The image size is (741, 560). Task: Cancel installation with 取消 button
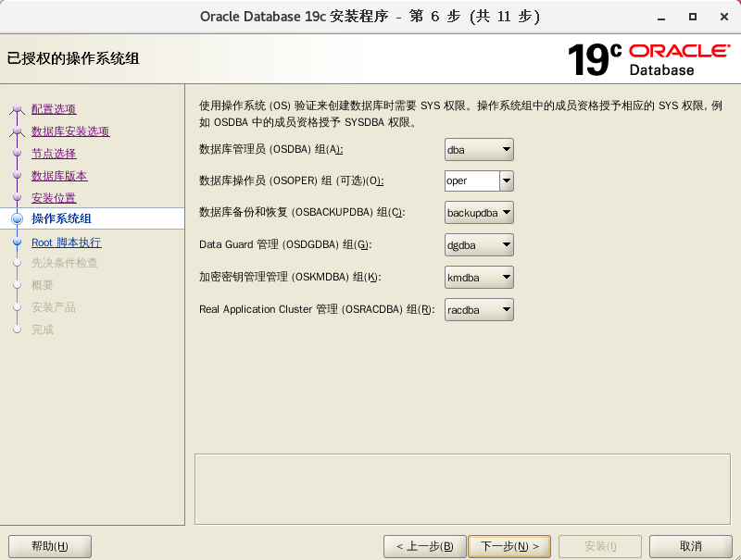pos(690,546)
